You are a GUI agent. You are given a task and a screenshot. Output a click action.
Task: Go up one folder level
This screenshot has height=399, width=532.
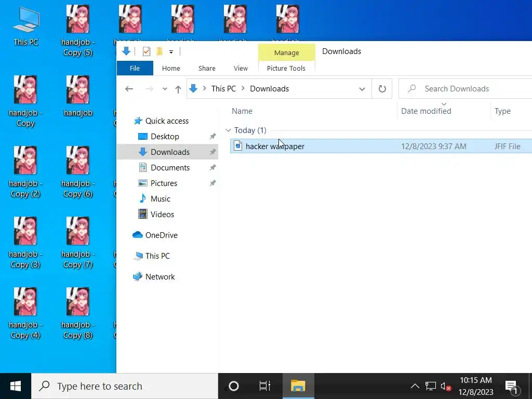click(x=178, y=89)
